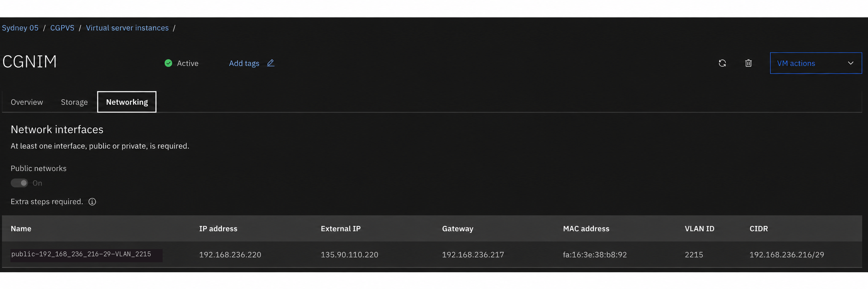Click the Add tags link
The width and height of the screenshot is (868, 289).
(x=244, y=63)
